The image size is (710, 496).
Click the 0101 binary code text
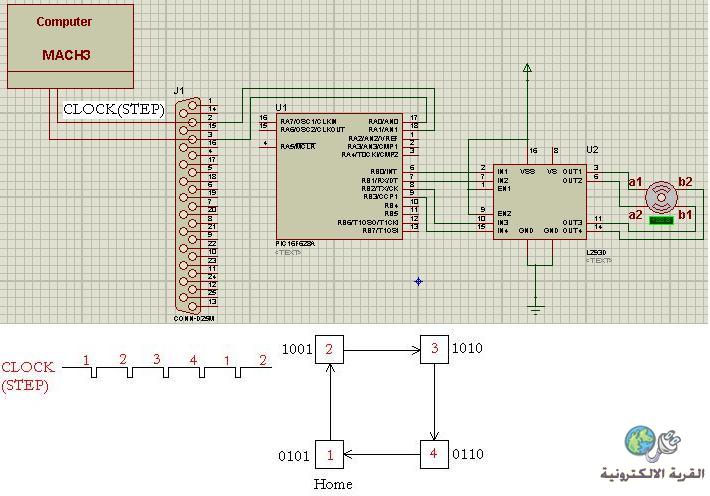click(x=294, y=456)
